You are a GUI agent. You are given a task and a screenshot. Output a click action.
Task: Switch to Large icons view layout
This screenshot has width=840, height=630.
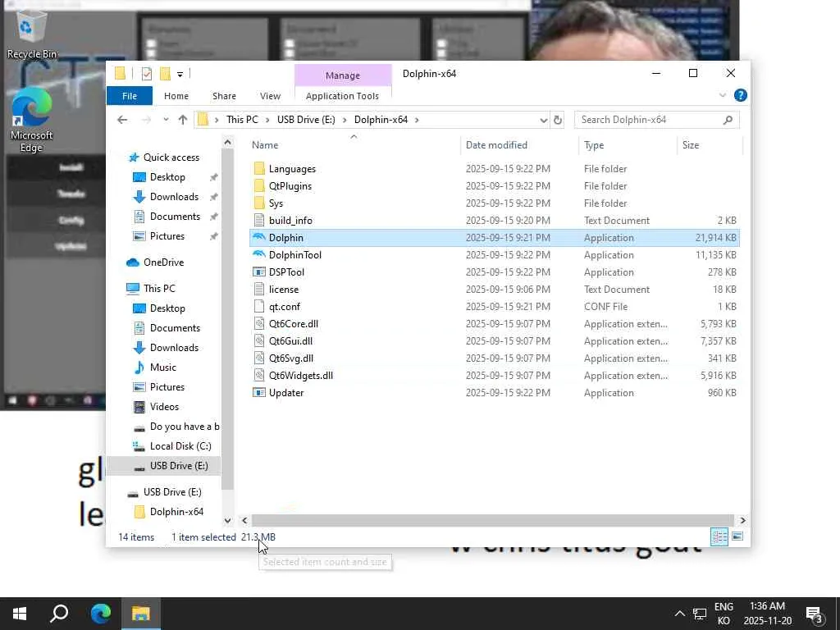click(x=737, y=536)
